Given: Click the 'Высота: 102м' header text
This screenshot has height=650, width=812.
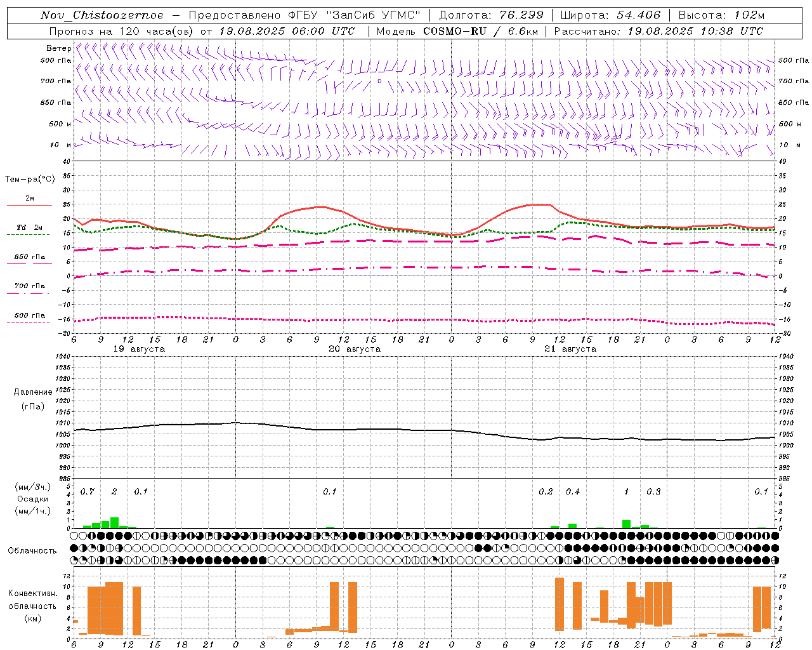Looking at the screenshot, I should (721, 15).
